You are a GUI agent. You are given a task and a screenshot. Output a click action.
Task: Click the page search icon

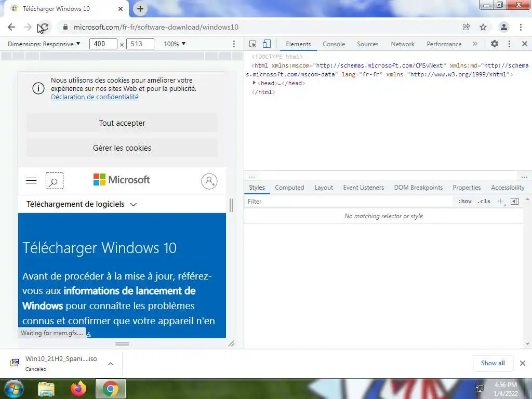point(54,181)
